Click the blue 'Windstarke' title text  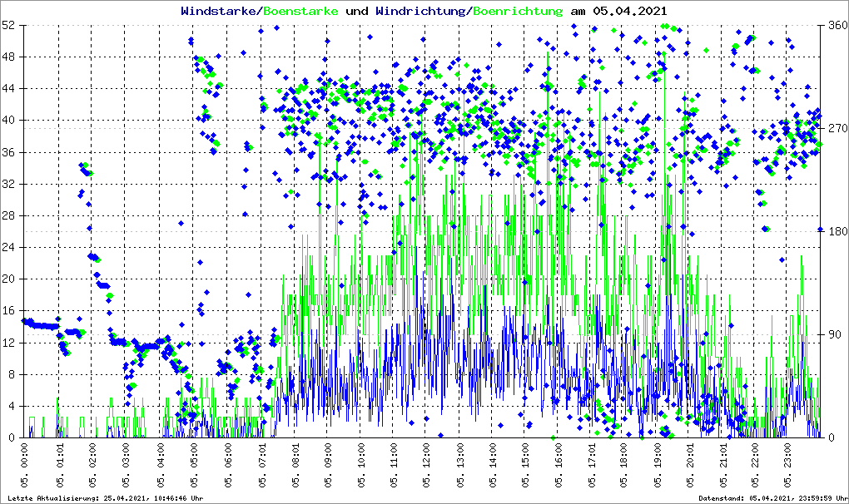[220, 11]
